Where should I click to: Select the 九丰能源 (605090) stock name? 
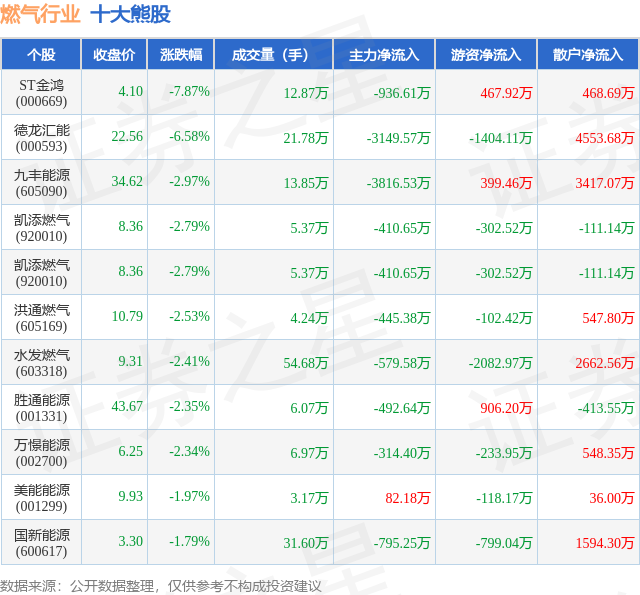41,183
